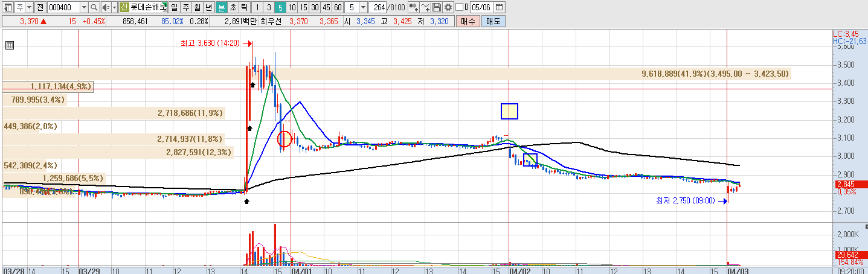Click the 최우선 best quote label
868x274 pixels.
[x=271, y=21]
